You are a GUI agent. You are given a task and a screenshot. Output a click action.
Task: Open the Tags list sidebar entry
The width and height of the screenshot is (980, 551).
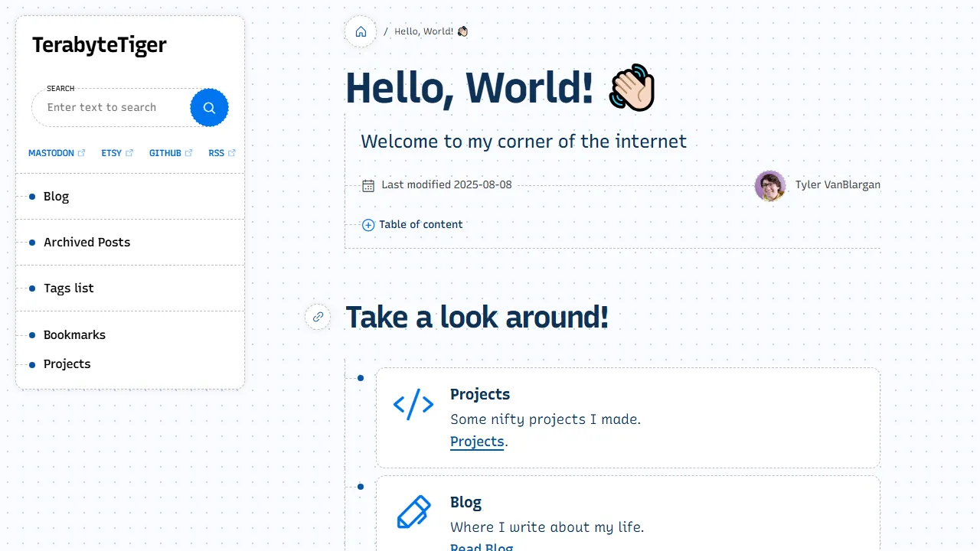point(68,288)
